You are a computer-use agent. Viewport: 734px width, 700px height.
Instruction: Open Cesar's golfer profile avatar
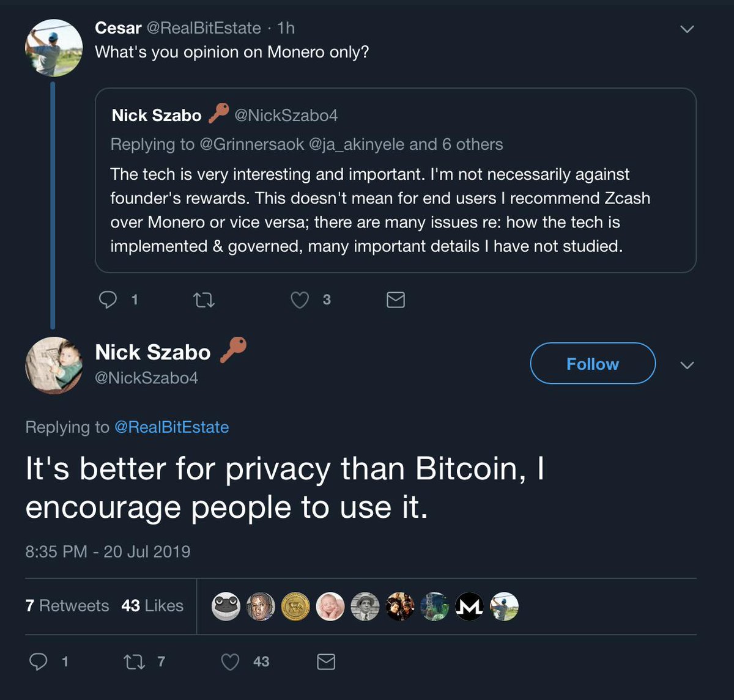click(x=54, y=48)
